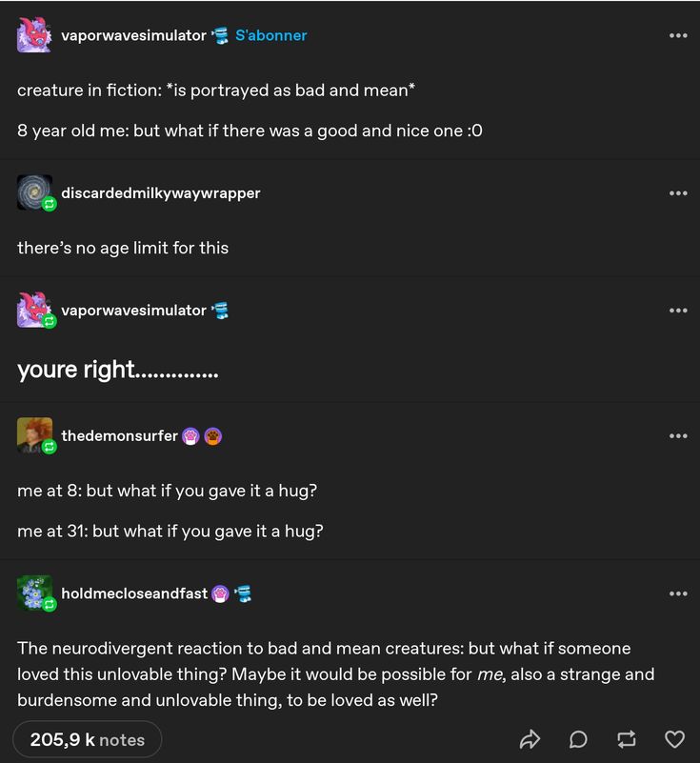Open the holdmecloseandfast username link
The height and width of the screenshot is (763, 700).
134,593
